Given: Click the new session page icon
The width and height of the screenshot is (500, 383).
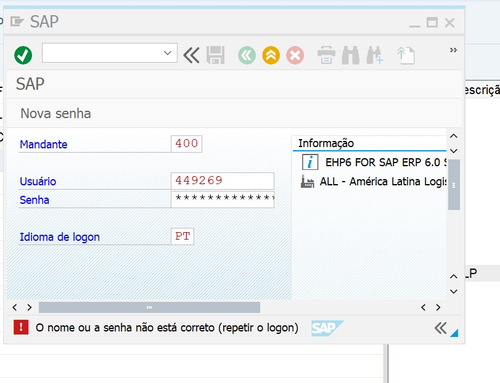Looking at the screenshot, I should tap(406, 55).
